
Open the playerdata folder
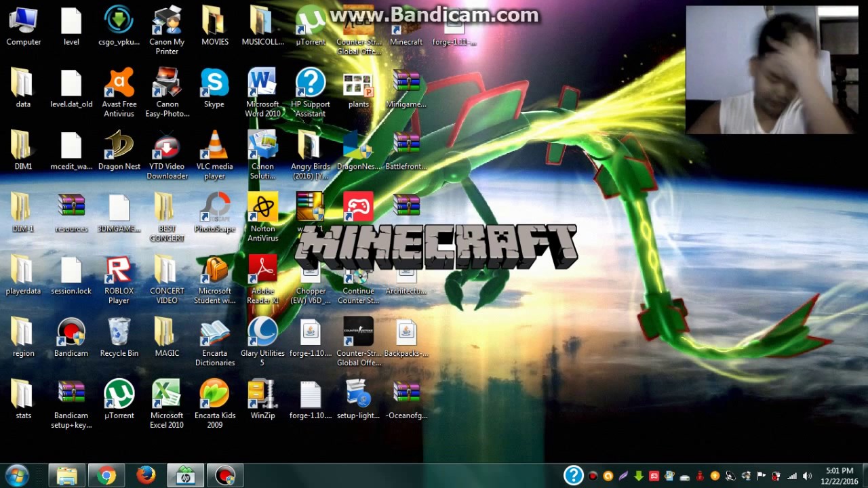(x=23, y=275)
